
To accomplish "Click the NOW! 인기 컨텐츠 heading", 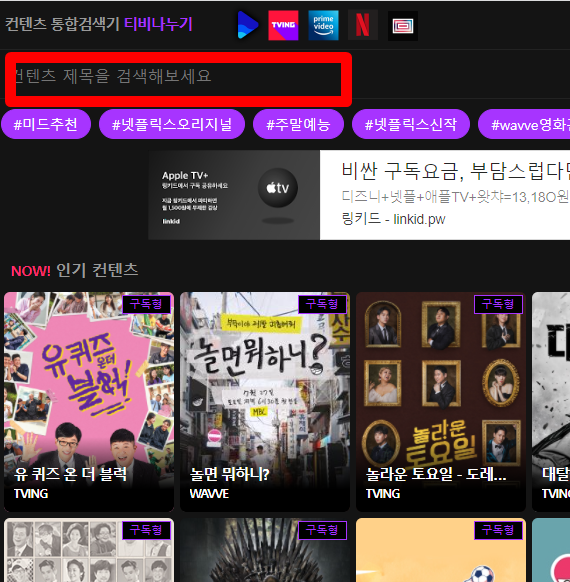I will (75, 271).
